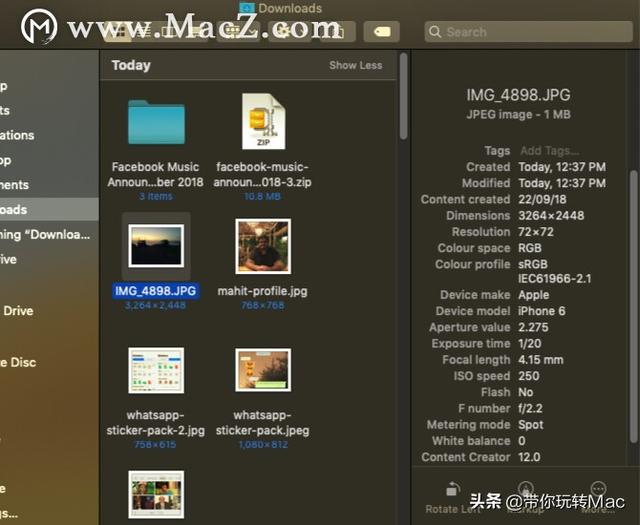Click the Focal length 4.15 mm value
This screenshot has width=640, height=525.
point(541,360)
